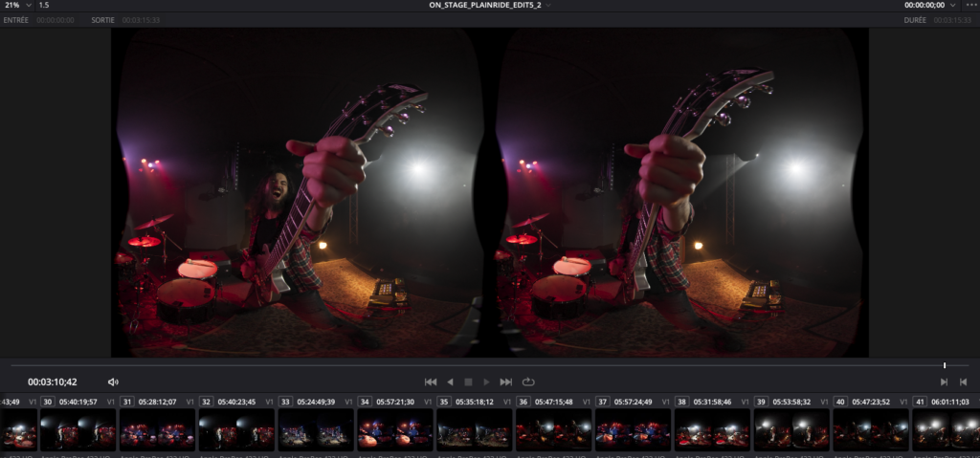The height and width of the screenshot is (458, 980).
Task: Mute the viewer audio speaker icon
Action: tap(113, 382)
